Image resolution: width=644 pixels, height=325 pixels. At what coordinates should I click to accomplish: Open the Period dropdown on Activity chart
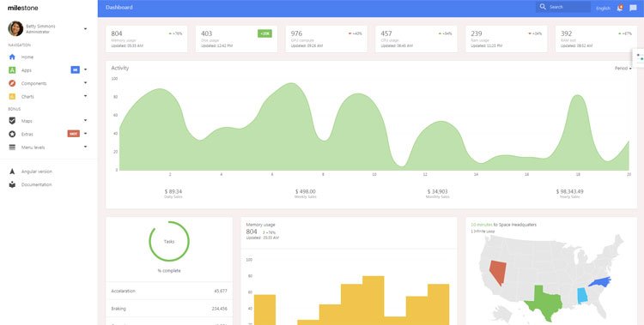[x=623, y=68]
